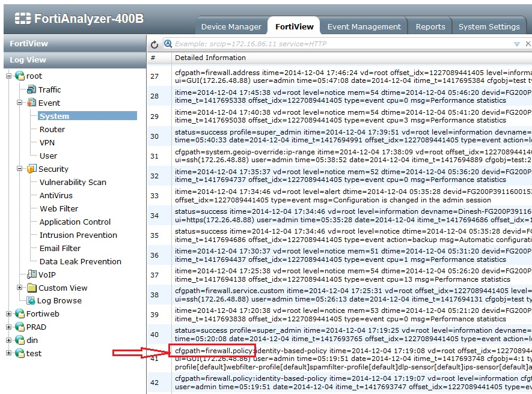Screen dimensions: 532x394
Task: Go to Reports tab
Action: [430, 27]
